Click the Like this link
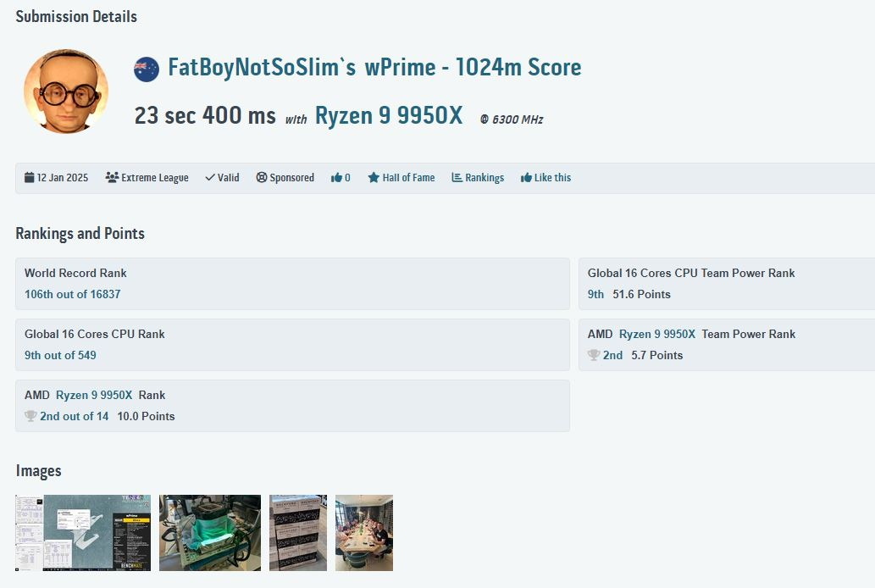 tap(552, 178)
